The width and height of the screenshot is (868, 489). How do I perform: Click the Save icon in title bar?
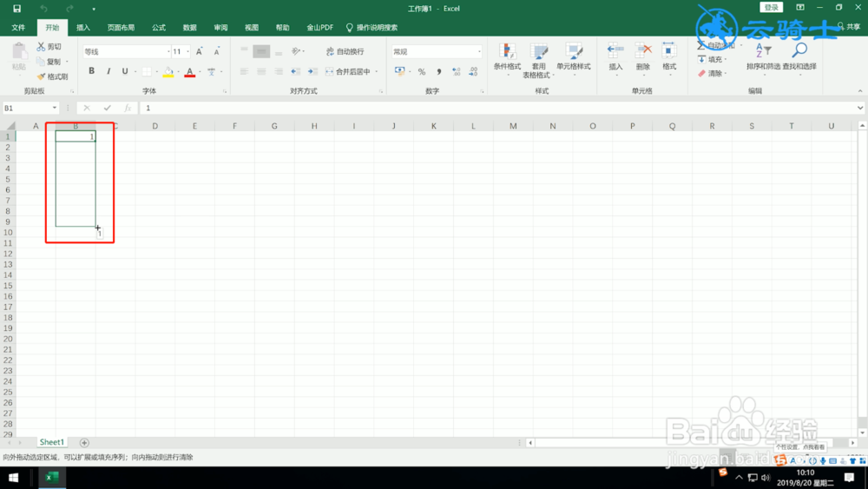tap(16, 9)
